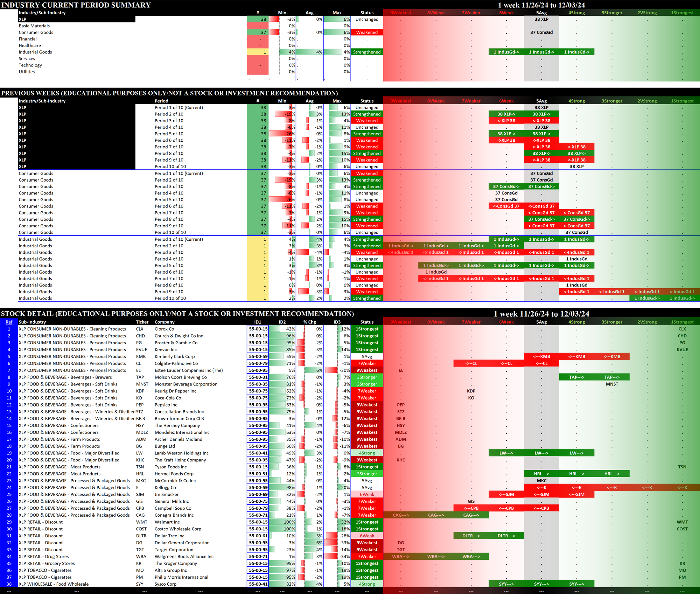Click the Walmart Inc company cell

[x=167, y=522]
